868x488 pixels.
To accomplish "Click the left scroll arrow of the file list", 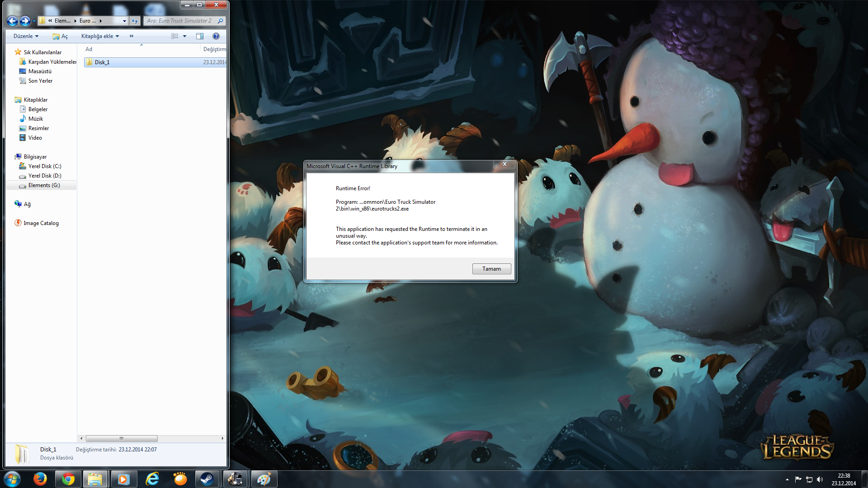I will (81, 438).
